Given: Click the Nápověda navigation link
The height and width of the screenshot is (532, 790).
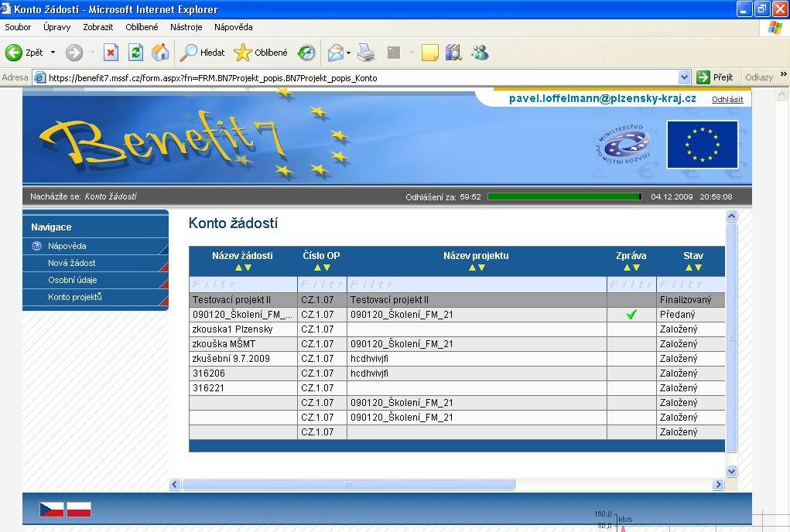Looking at the screenshot, I should coord(67,246).
